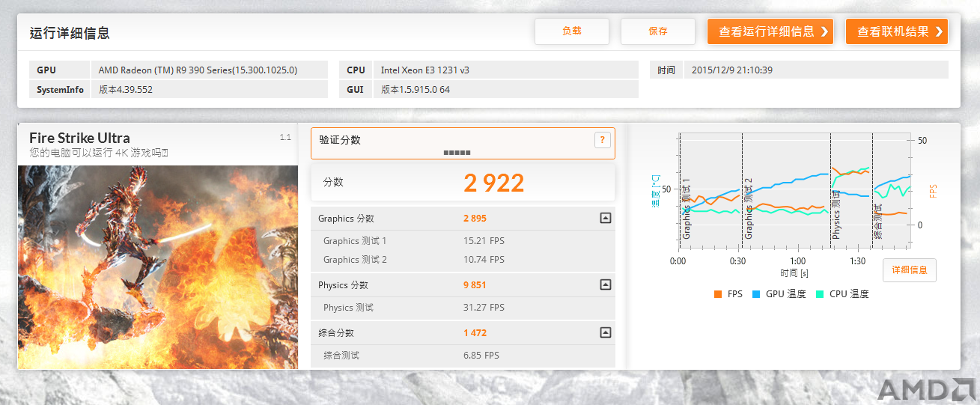Image resolution: width=980 pixels, height=405 pixels.
Task: Click the version number 1.1 label
Action: pyautogui.click(x=285, y=138)
